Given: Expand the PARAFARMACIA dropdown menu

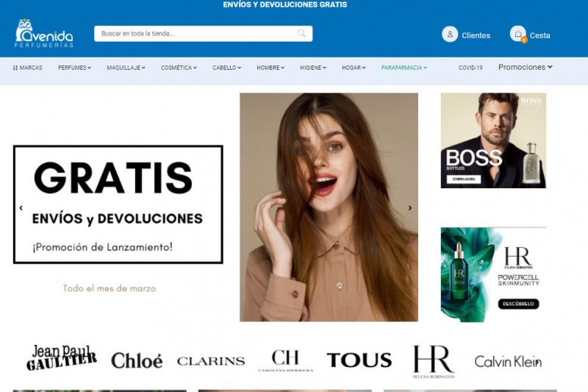Looking at the screenshot, I should click(x=404, y=68).
